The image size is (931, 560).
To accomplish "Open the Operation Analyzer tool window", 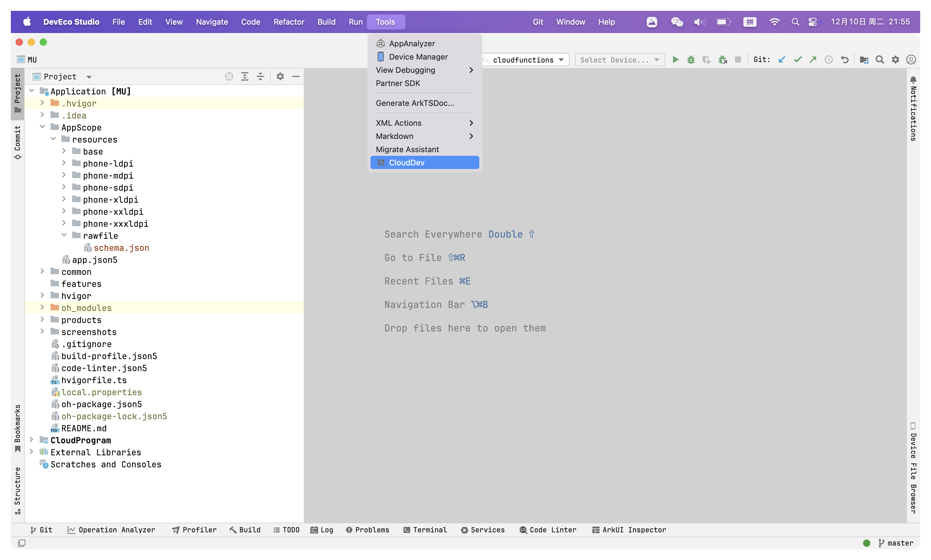I will tap(111, 530).
